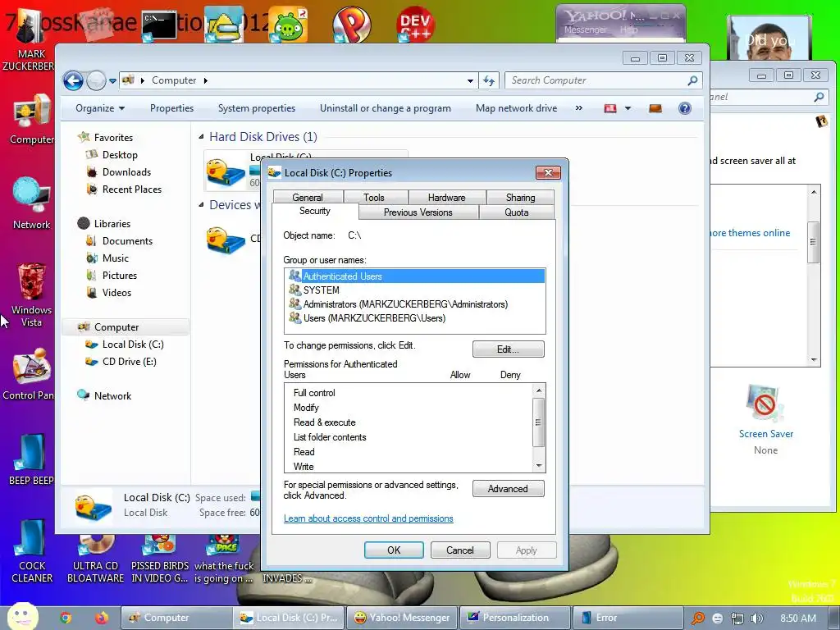Click Chrome icon in taskbar
Image resolution: width=840 pixels, height=630 pixels.
click(x=66, y=618)
